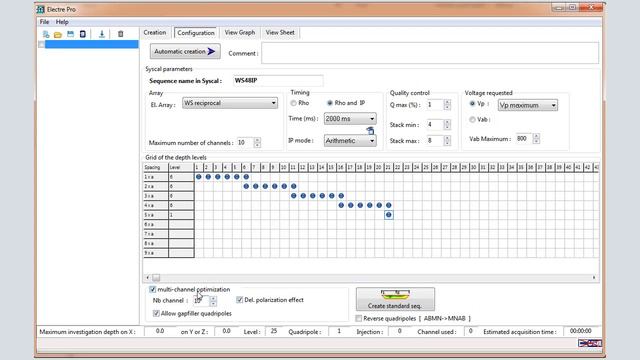The height and width of the screenshot is (360, 640).
Task: Open the Time (ms) dropdown
Action: [350, 119]
